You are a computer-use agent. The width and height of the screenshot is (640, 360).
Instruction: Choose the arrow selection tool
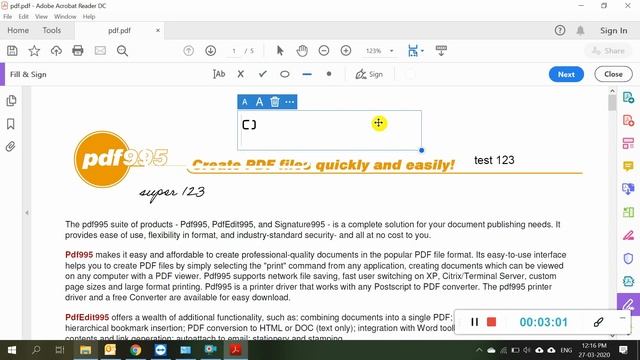click(x=280, y=51)
